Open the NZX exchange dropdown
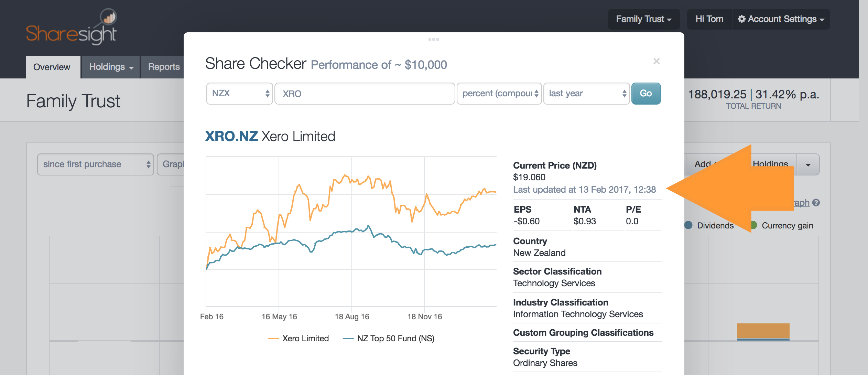Viewport: 868px width, 375px height. [239, 93]
